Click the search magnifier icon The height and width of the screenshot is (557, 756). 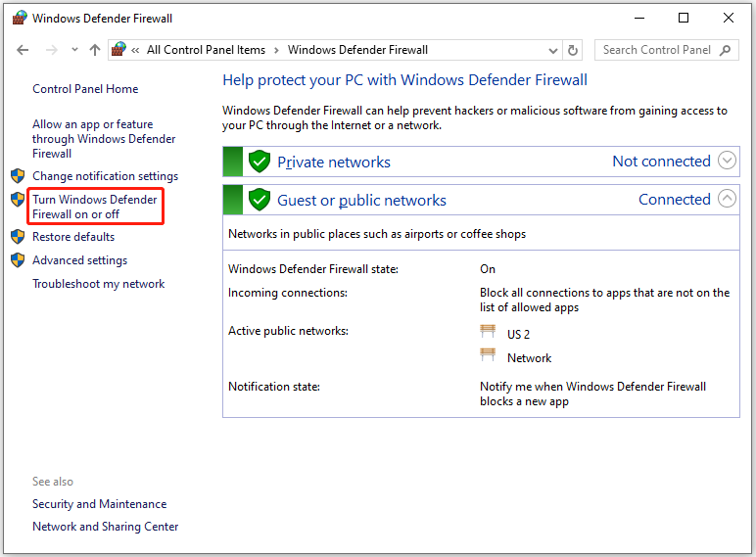726,50
